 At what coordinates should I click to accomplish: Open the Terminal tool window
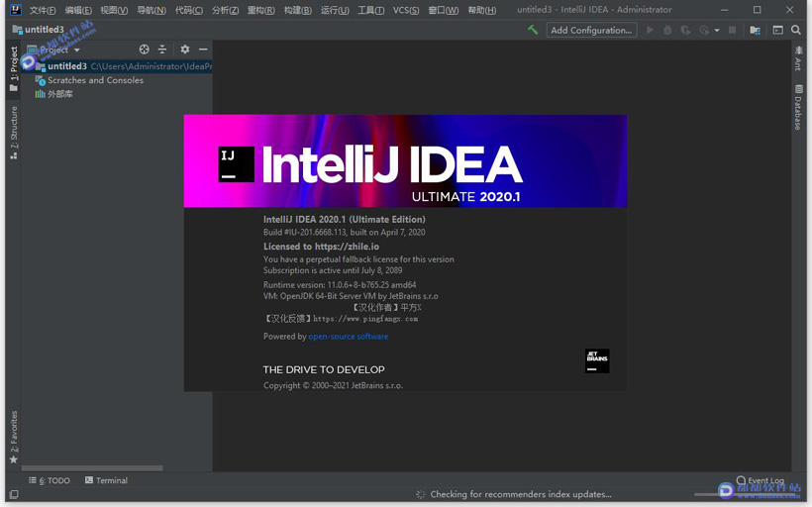106,480
